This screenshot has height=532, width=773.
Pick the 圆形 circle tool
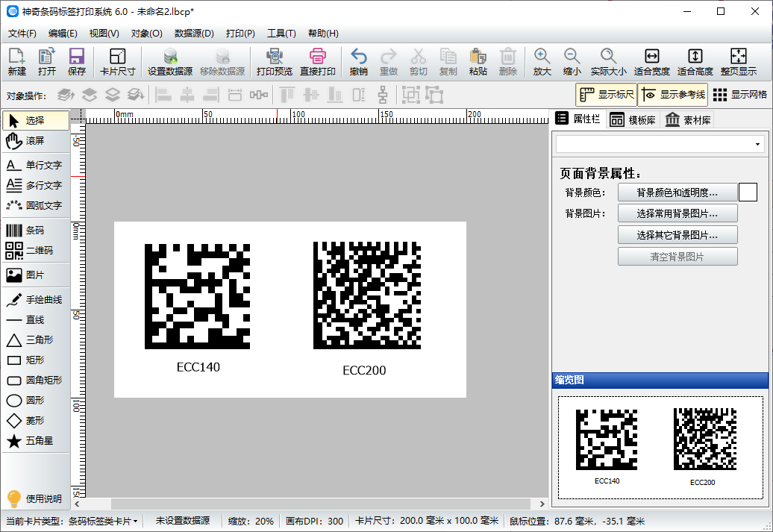pyautogui.click(x=36, y=401)
